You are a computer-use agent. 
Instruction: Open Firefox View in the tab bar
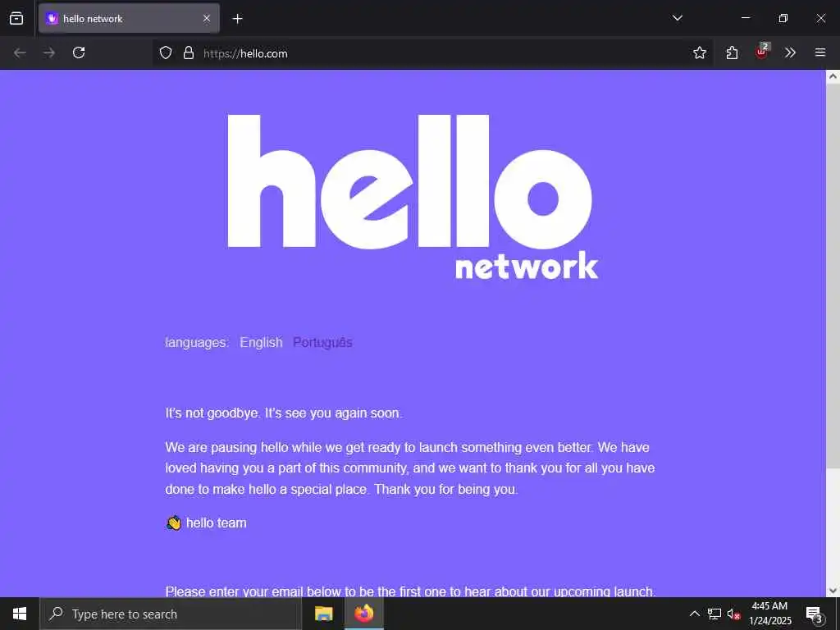(16, 18)
